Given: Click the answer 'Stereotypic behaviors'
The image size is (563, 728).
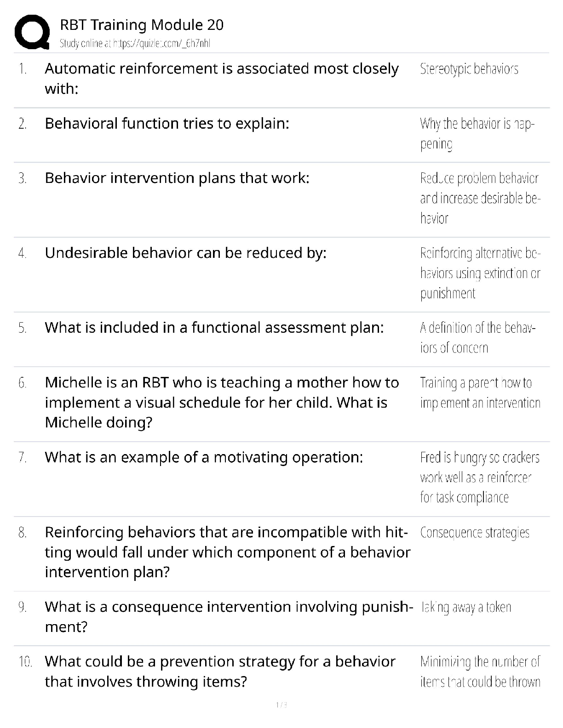Looking at the screenshot, I should [x=469, y=69].
